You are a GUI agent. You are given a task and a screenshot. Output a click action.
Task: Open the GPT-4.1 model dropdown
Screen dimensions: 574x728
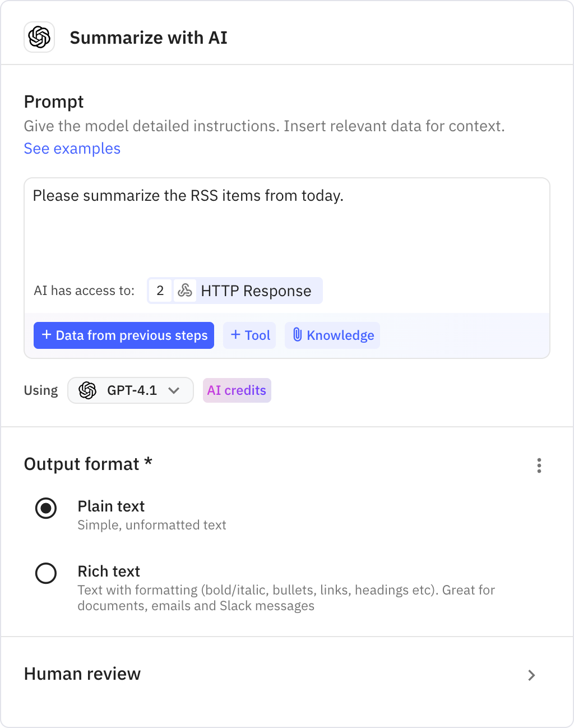(x=130, y=390)
